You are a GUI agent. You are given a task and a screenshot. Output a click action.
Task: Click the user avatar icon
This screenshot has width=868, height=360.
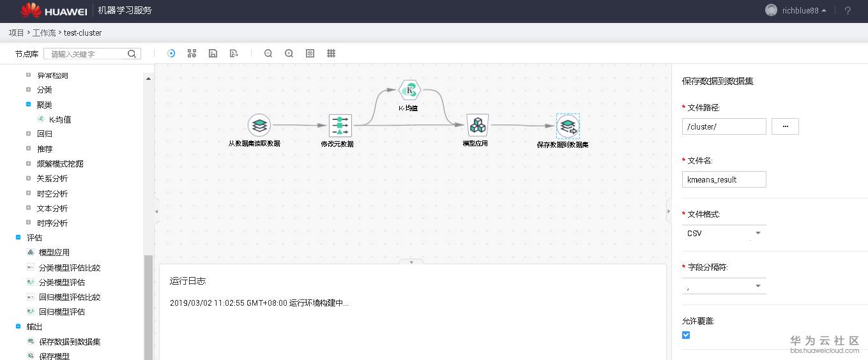(772, 11)
